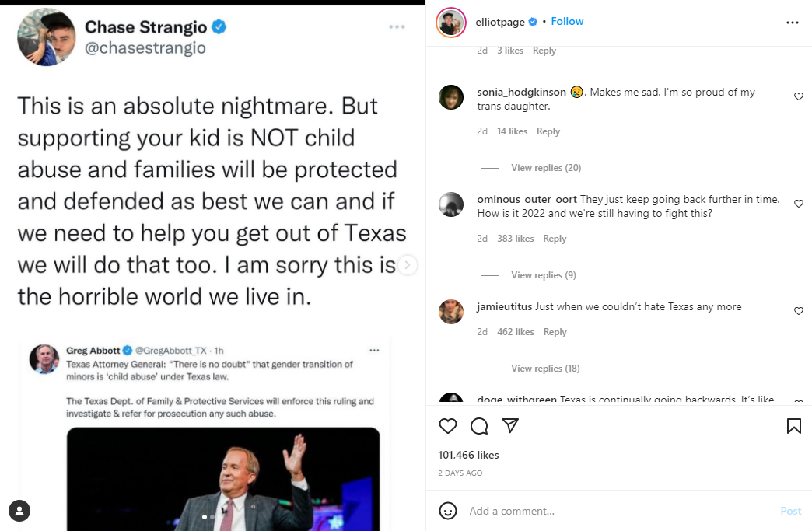Like the post with the heart icon

[x=448, y=426]
